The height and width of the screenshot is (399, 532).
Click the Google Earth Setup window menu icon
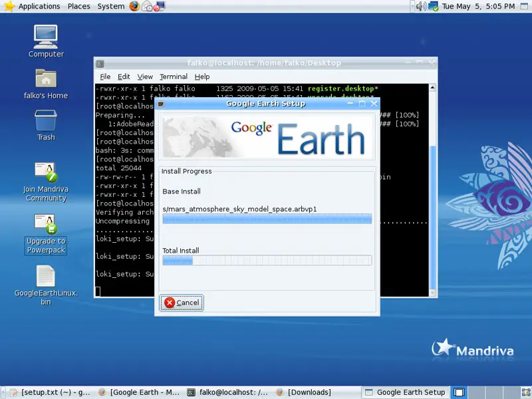(x=161, y=104)
